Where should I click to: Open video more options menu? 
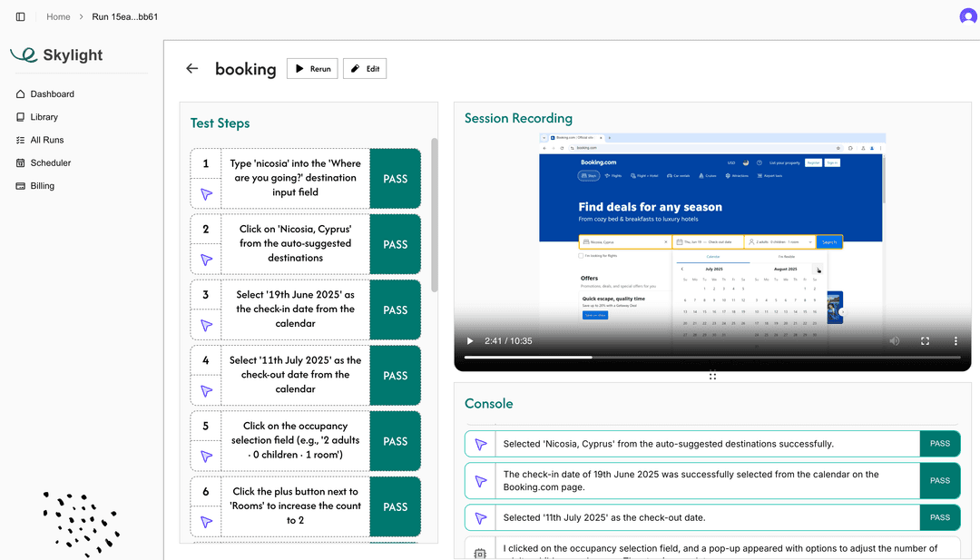(x=955, y=340)
